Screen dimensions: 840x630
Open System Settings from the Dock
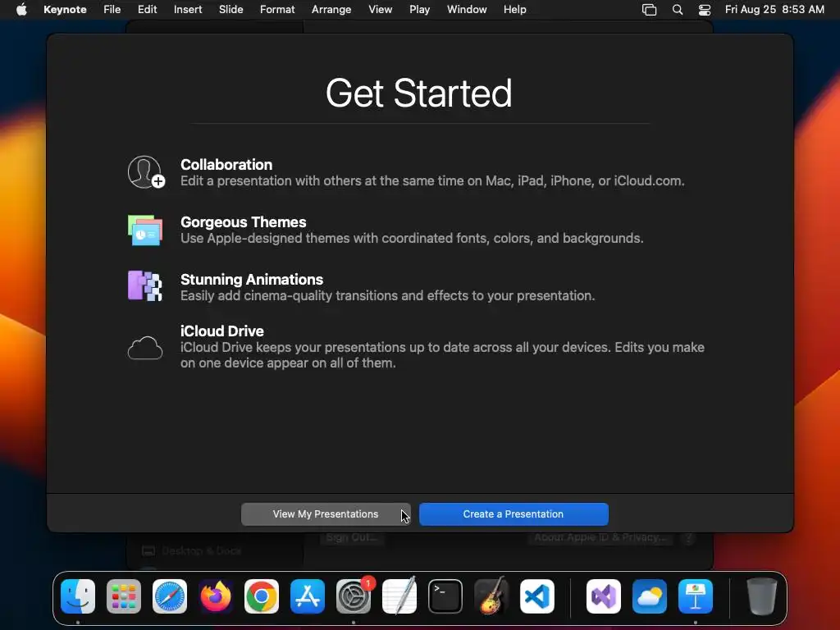pyautogui.click(x=354, y=596)
